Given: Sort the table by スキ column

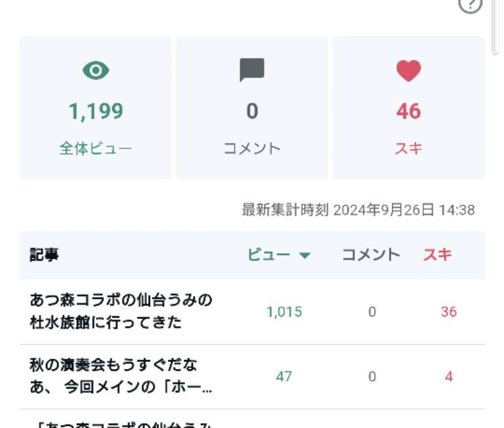Looking at the screenshot, I should click(x=438, y=255).
